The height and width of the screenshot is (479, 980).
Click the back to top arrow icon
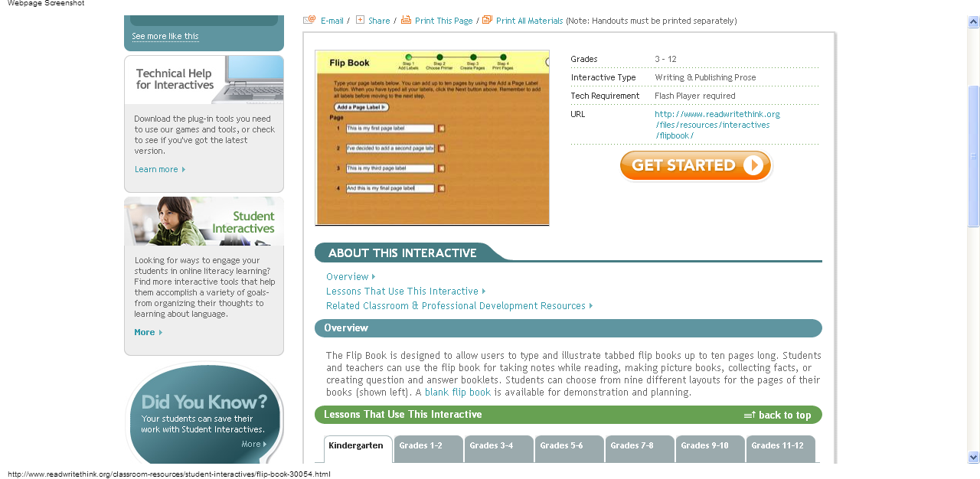750,415
